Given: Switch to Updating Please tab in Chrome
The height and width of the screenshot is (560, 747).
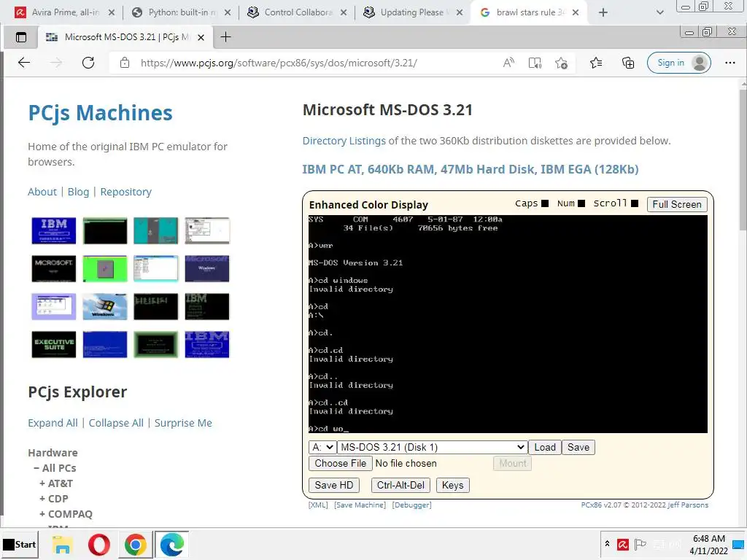Looking at the screenshot, I should click(413, 12).
